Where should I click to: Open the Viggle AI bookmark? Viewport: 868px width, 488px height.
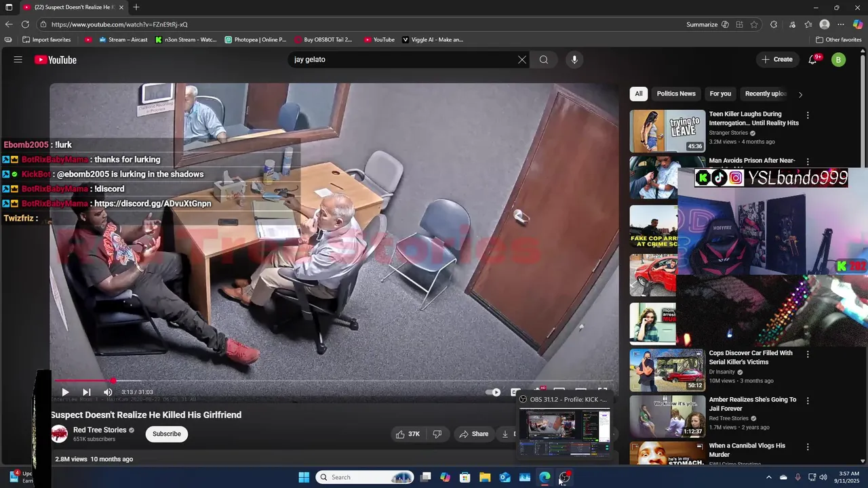click(x=433, y=40)
